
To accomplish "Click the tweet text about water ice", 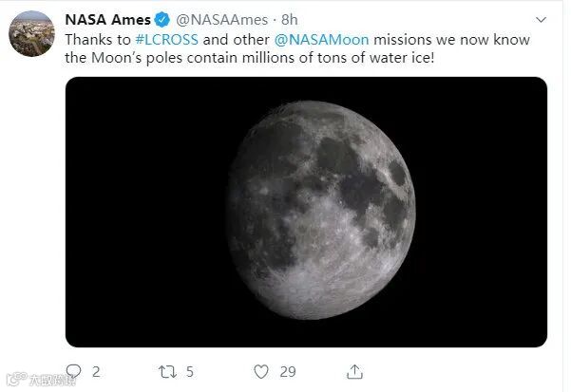I will coord(285,59).
